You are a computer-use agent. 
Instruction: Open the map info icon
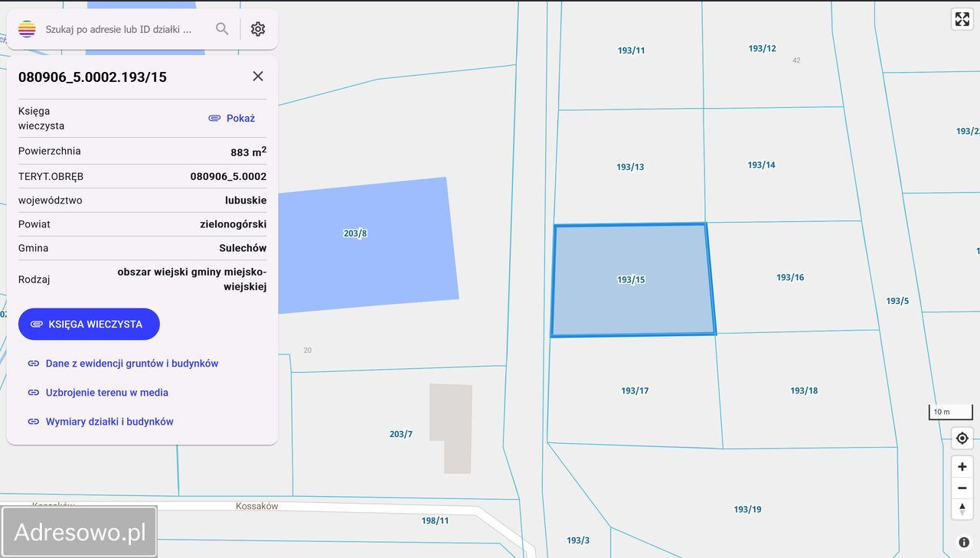pyautogui.click(x=964, y=542)
